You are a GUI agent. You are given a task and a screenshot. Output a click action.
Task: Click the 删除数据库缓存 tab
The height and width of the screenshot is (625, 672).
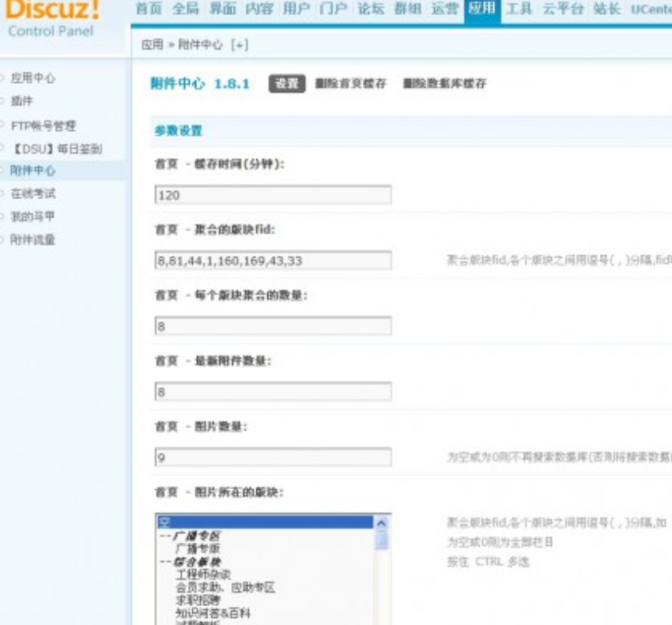point(444,83)
